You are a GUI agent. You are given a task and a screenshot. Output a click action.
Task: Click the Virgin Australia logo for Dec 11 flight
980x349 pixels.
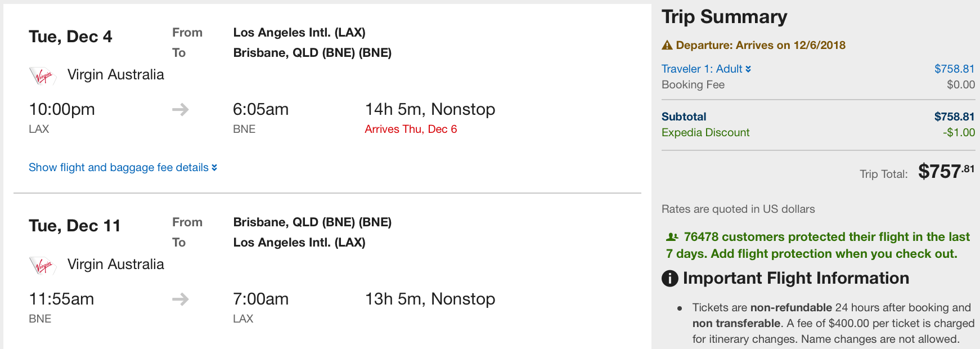[x=43, y=265]
